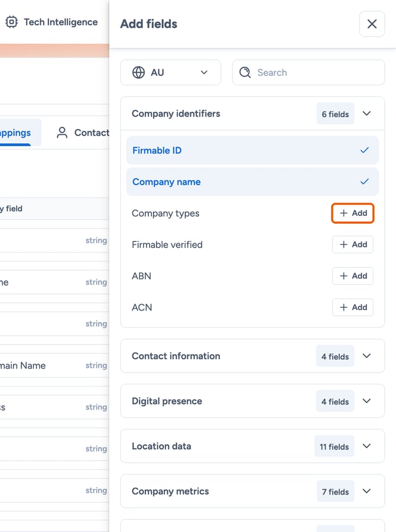Click the Tech Intelligence chip icon
The image size is (396, 532).
point(11,22)
